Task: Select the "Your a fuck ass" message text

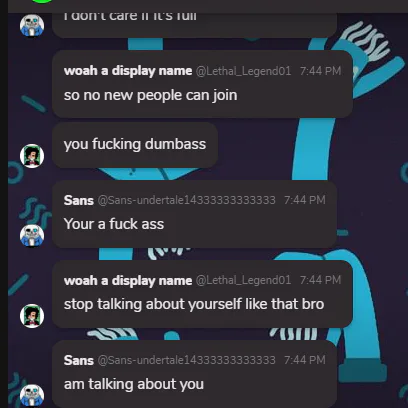Action: tap(114, 224)
